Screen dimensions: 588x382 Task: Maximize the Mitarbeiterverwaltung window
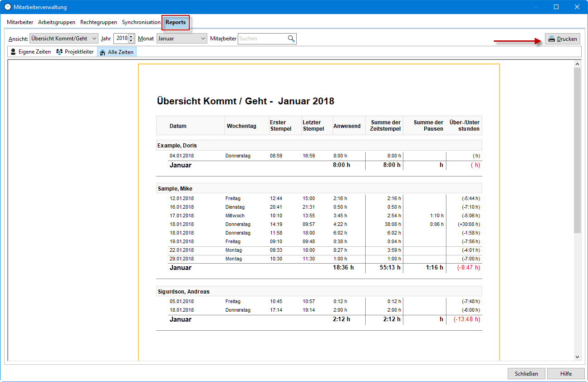click(x=556, y=7)
